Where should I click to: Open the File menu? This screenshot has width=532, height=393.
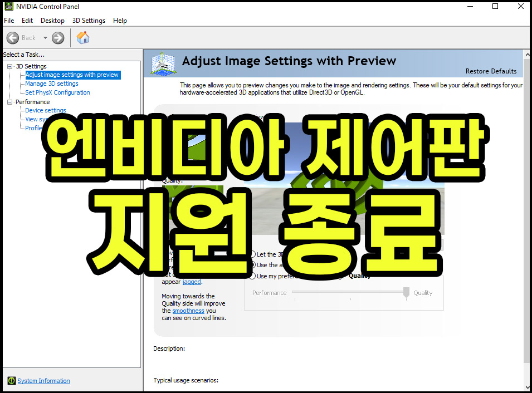coord(9,21)
